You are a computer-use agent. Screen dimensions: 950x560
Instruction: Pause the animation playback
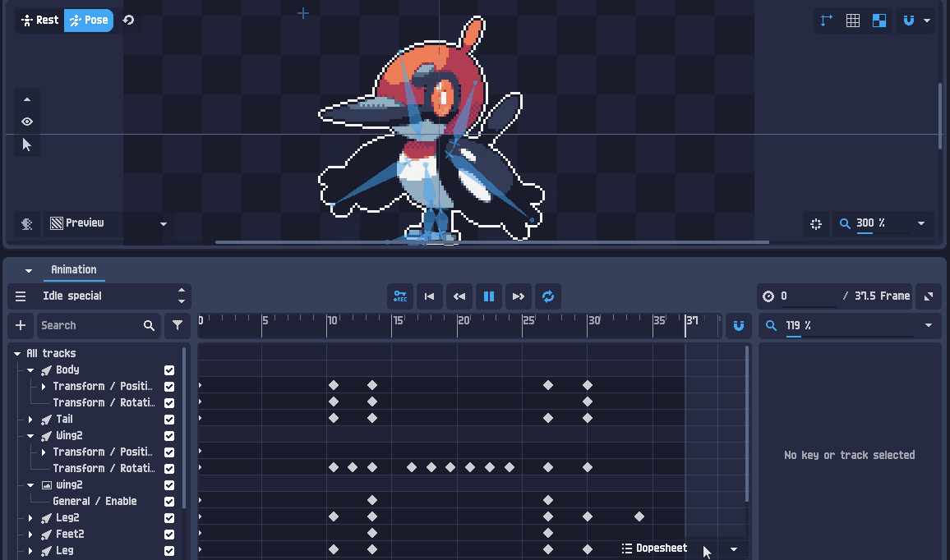pyautogui.click(x=489, y=296)
